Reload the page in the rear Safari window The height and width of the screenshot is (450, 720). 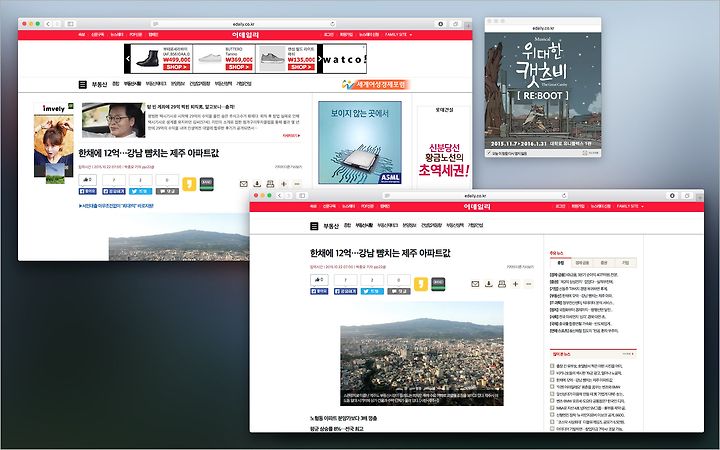[332, 24]
